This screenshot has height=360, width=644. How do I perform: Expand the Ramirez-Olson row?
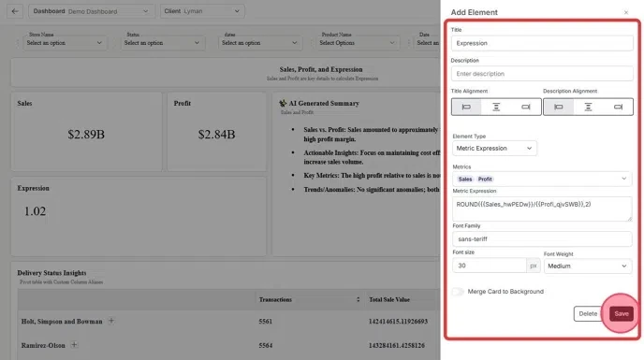click(74, 344)
